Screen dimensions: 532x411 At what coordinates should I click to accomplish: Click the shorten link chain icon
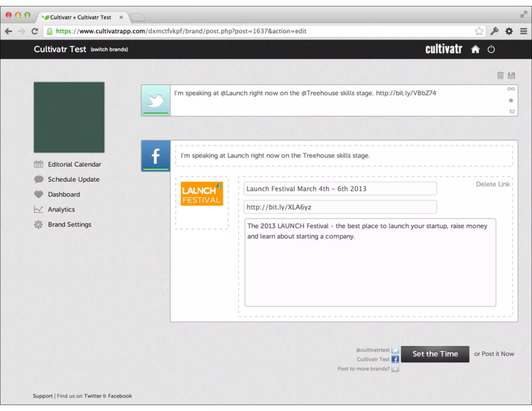point(511,89)
